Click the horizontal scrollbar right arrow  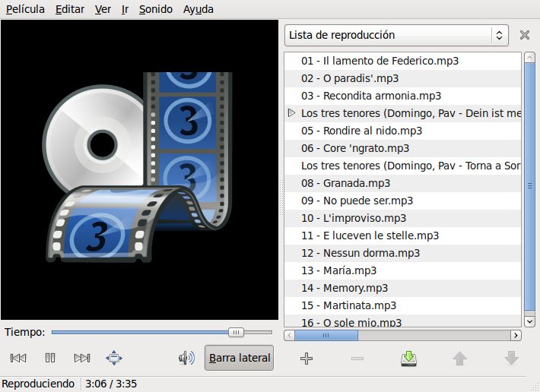tap(516, 335)
